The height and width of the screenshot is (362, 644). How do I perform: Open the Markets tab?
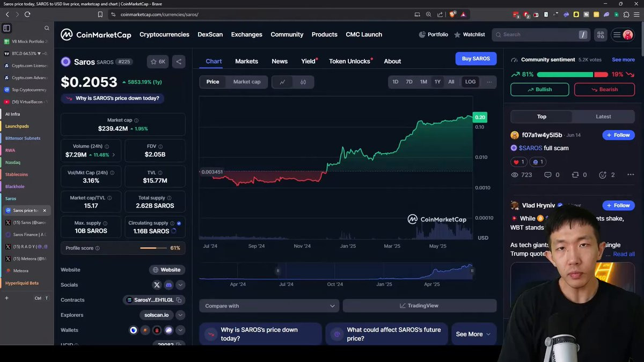point(246,61)
